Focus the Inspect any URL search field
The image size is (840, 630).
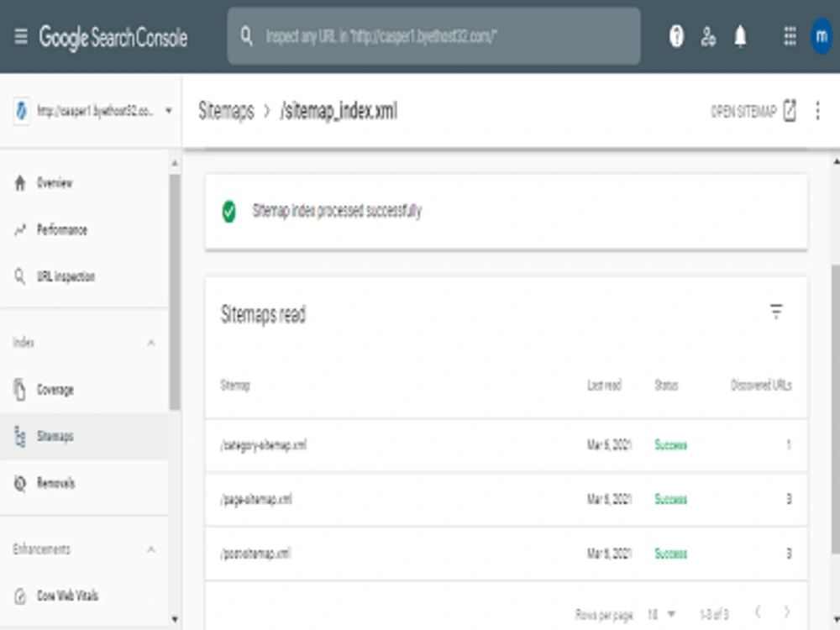[x=434, y=36]
